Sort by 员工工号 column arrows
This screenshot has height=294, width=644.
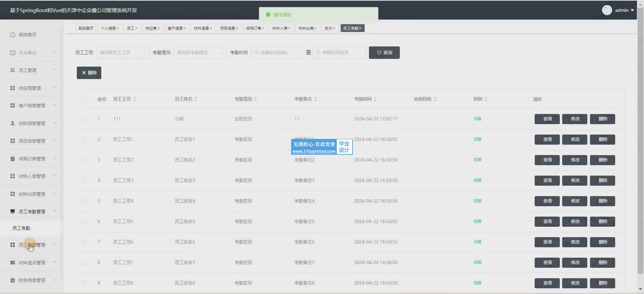[x=135, y=99]
